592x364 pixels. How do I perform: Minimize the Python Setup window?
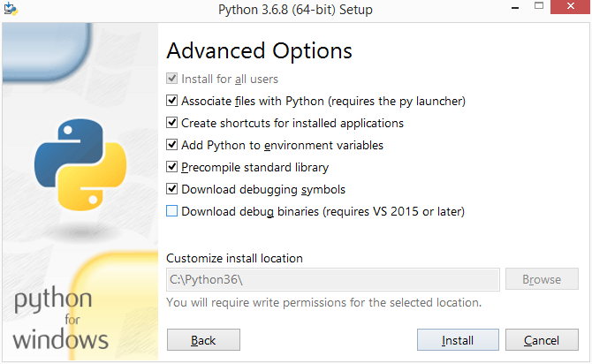point(515,7)
